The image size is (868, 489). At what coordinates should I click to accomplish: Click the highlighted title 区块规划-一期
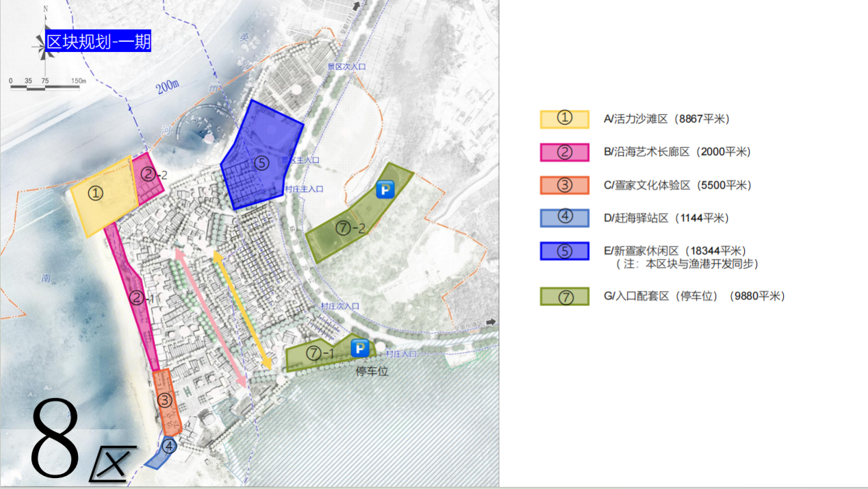click(98, 42)
